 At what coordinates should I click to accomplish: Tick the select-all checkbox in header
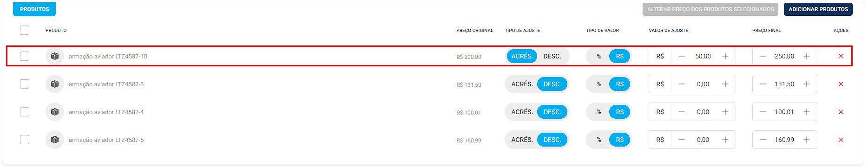coord(25,30)
